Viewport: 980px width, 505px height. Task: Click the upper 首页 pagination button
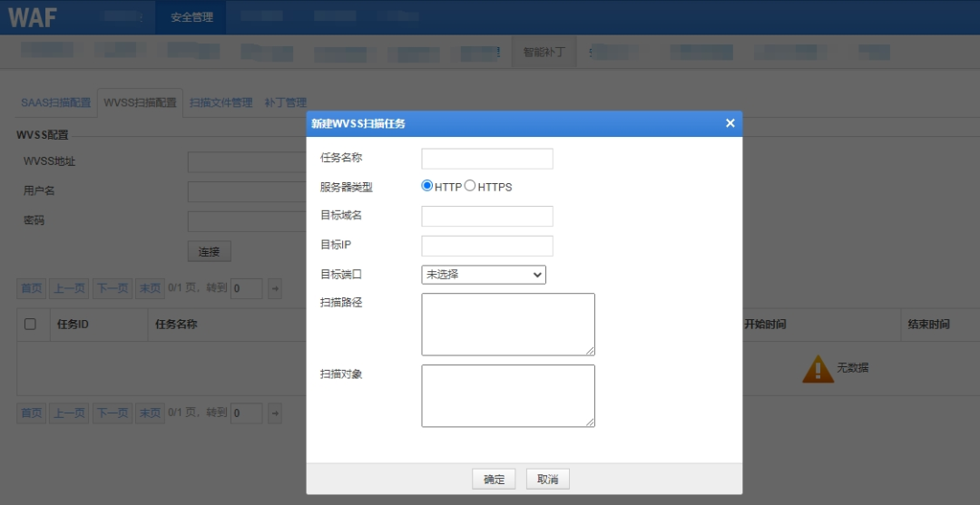pyautogui.click(x=31, y=288)
